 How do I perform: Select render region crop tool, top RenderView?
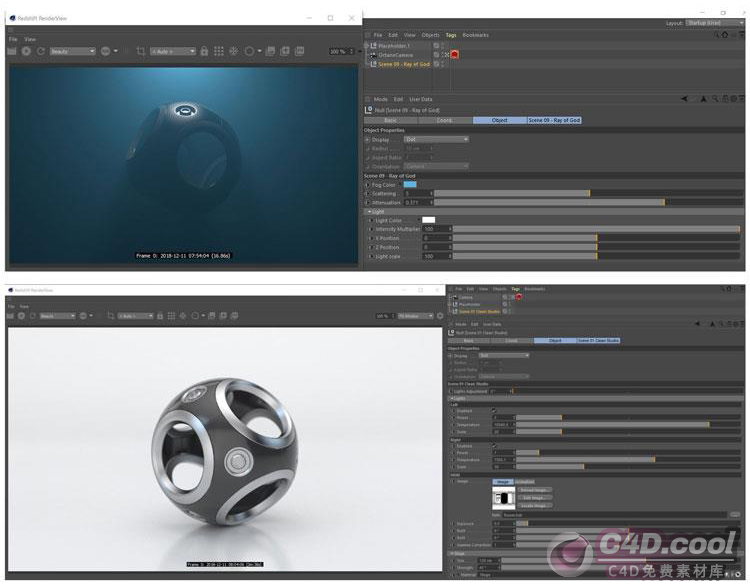pyautogui.click(x=141, y=51)
